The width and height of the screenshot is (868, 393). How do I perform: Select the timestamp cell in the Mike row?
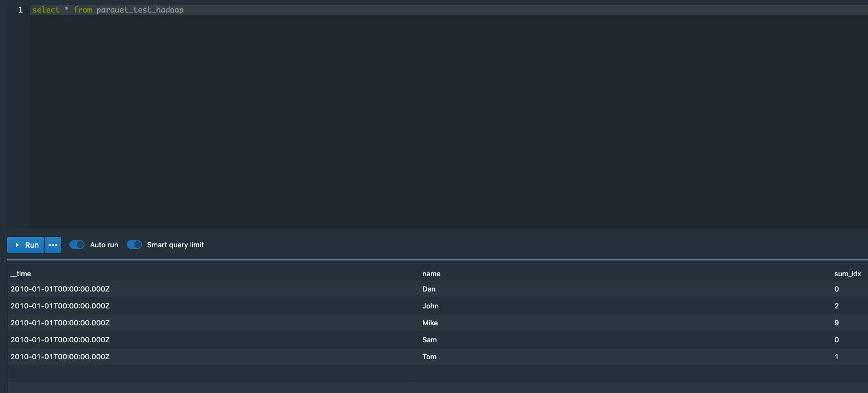(x=60, y=323)
